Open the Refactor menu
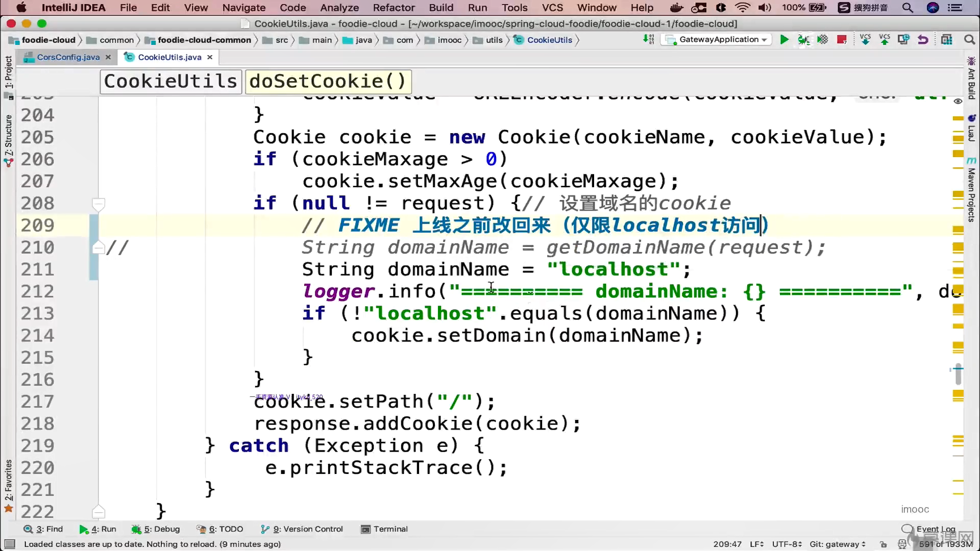 394,8
